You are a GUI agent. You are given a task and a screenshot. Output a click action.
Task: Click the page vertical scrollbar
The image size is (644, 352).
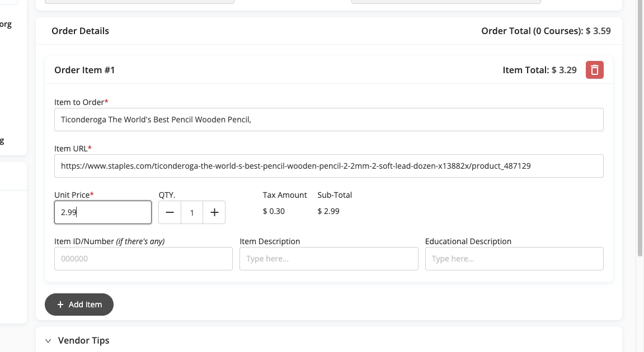(640, 129)
